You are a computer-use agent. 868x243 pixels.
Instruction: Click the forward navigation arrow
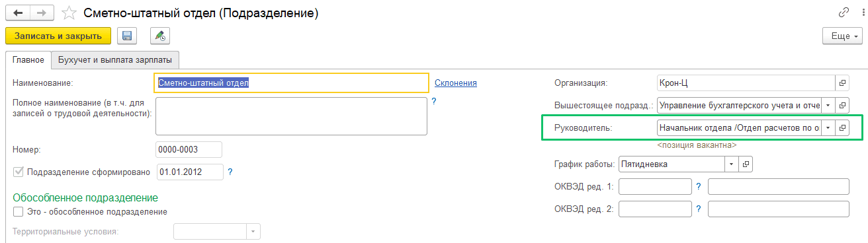click(x=41, y=13)
